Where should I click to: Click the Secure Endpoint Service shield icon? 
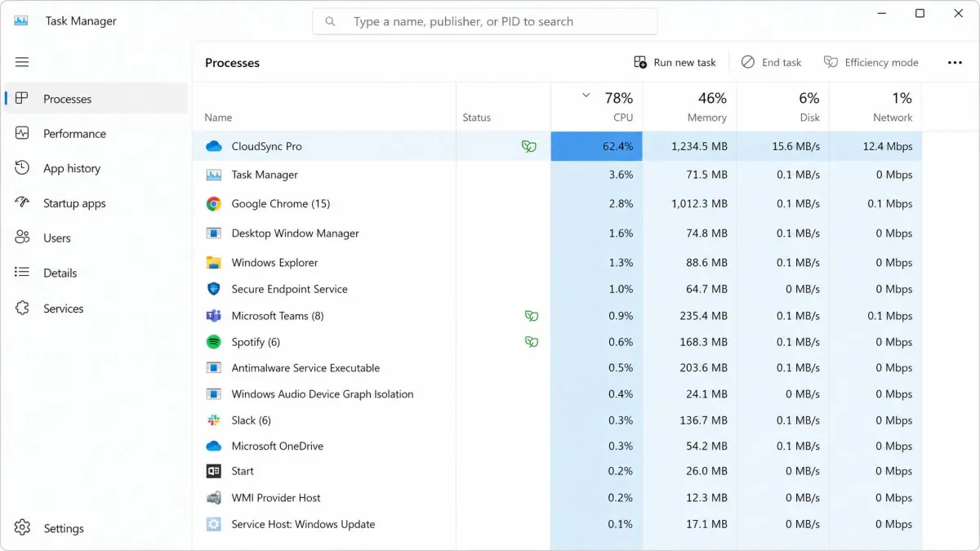pos(214,289)
